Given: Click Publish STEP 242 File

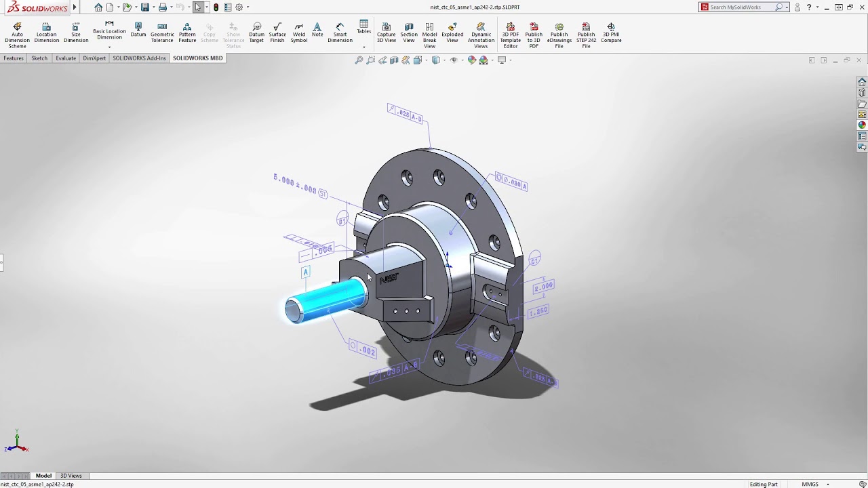Looking at the screenshot, I should pyautogui.click(x=586, y=36).
